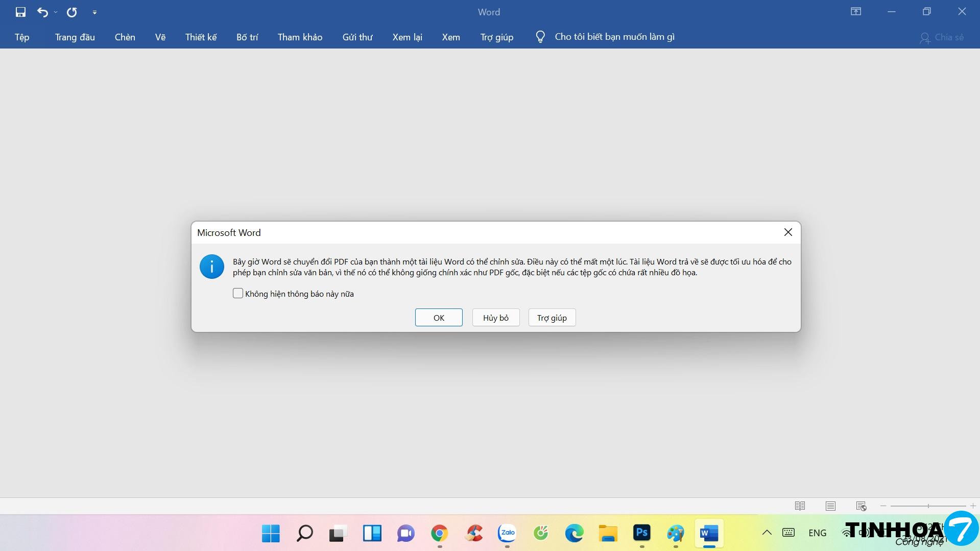980x551 pixels.
Task: Click the Redo/Repeat icon
Action: click(x=72, y=12)
